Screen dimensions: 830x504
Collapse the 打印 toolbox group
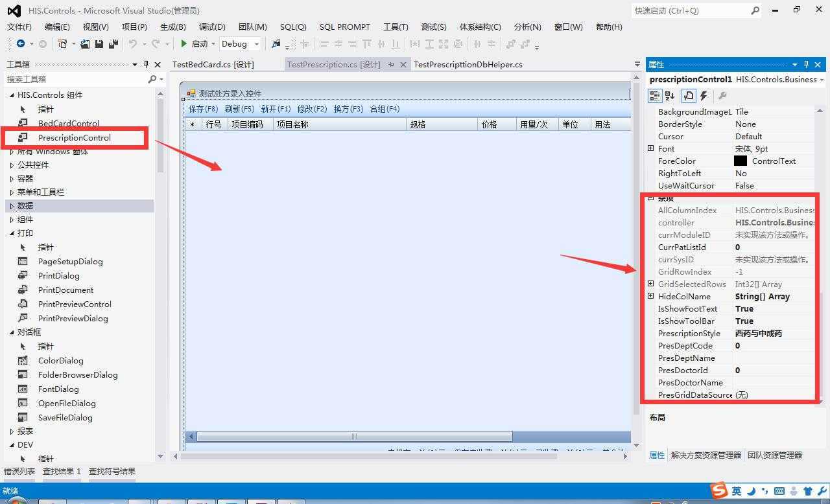11,233
